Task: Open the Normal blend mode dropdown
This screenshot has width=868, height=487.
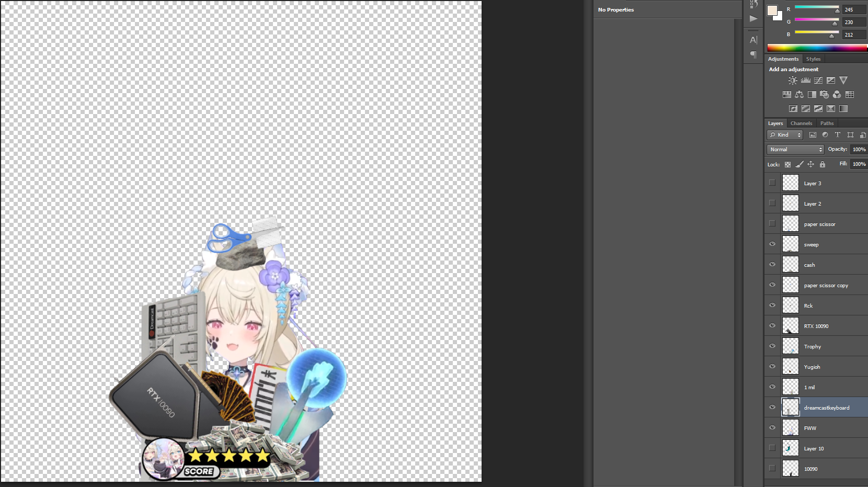Action: tap(795, 150)
